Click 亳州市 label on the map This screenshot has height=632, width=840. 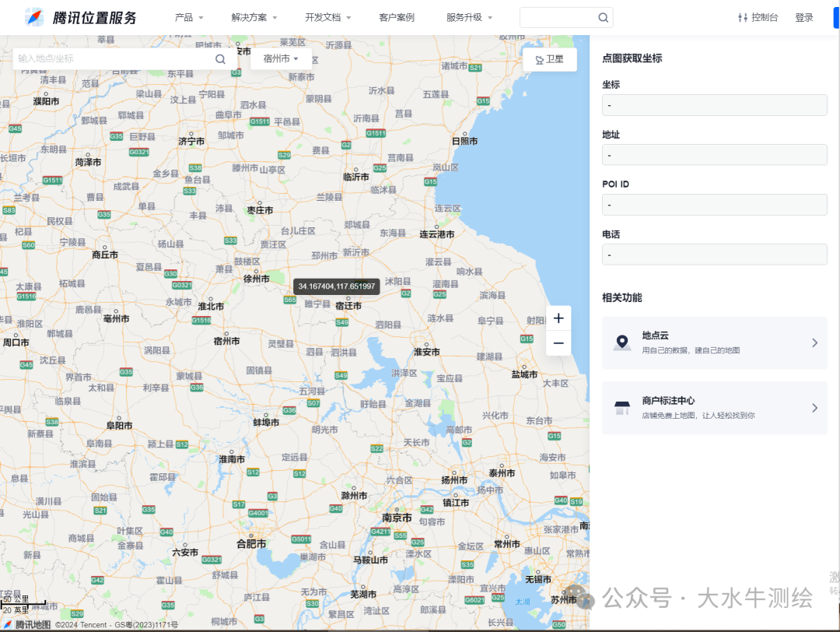116,319
